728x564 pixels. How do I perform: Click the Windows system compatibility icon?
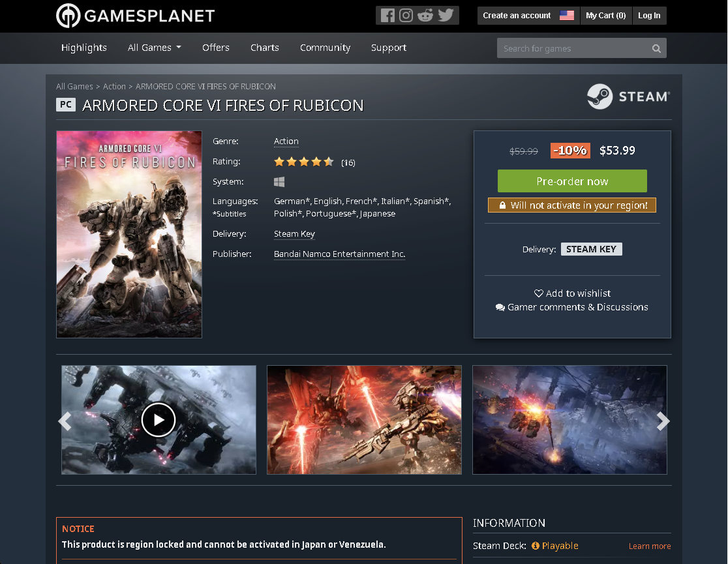click(x=279, y=181)
